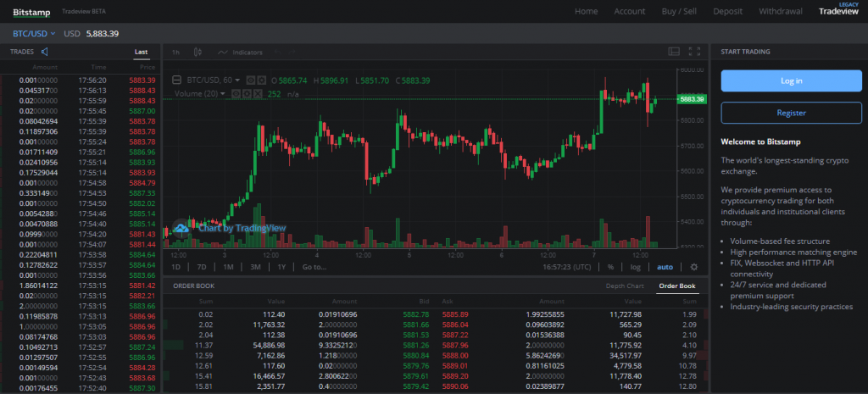The image size is (868, 394).
Task: Click the top bid price 5882.78
Action: pos(417,314)
